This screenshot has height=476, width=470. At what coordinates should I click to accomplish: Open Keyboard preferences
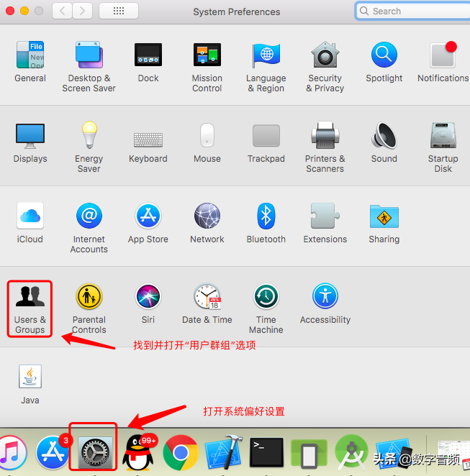(x=148, y=147)
